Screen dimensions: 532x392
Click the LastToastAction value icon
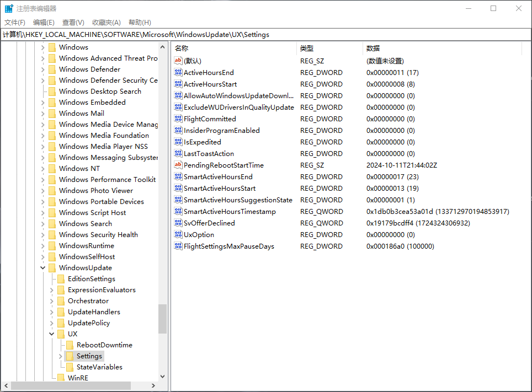tap(178, 153)
